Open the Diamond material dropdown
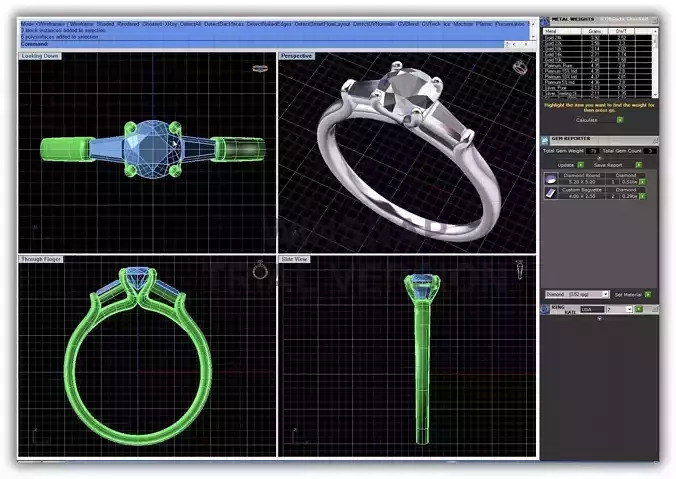Image resolution: width=676 pixels, height=479 pixels. click(x=605, y=294)
